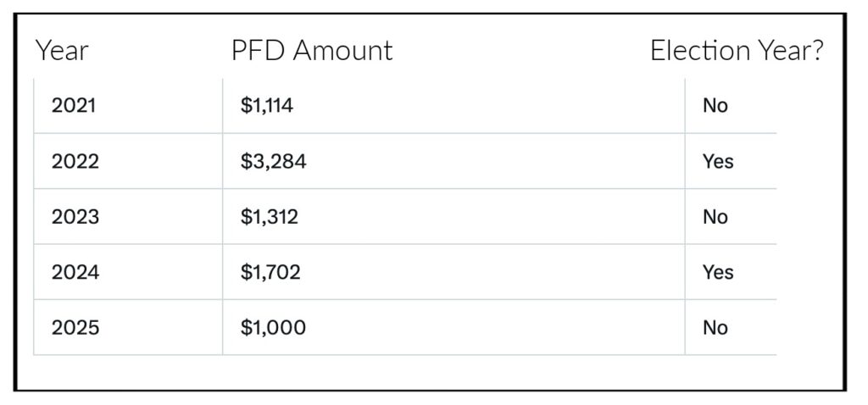This screenshot has width=868, height=405.
Task: Click the Yes value for 2024
Action: point(718,272)
